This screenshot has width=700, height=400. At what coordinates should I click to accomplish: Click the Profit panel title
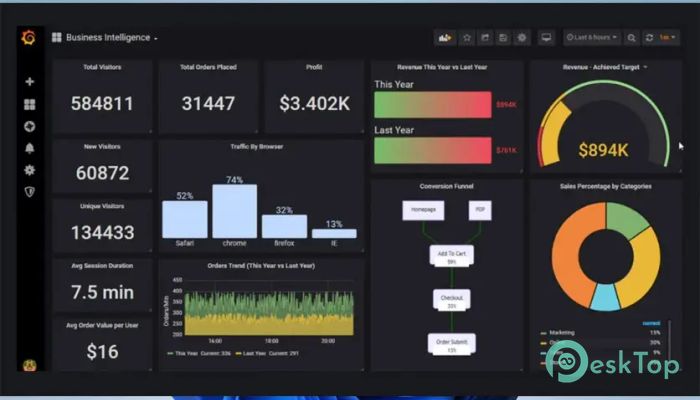(x=314, y=67)
